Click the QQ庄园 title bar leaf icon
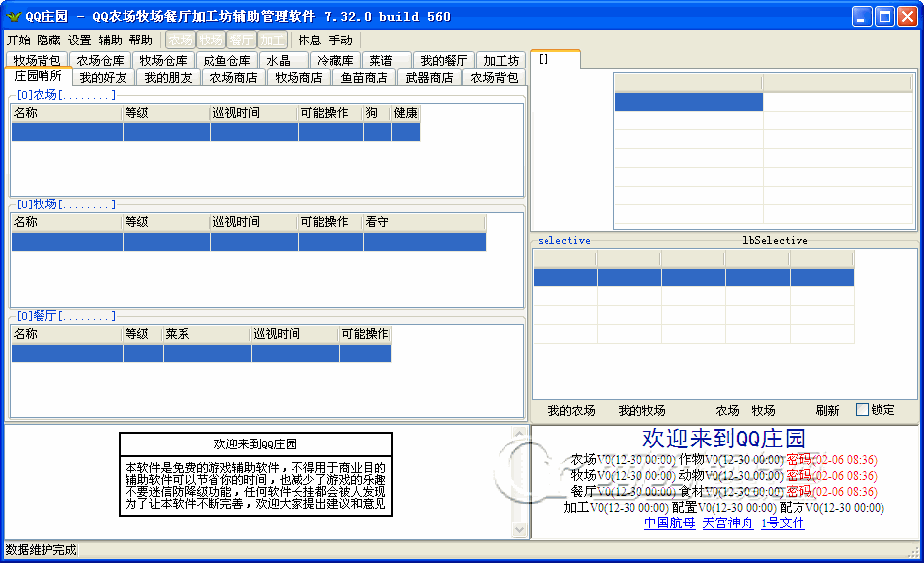This screenshot has height=563, width=924. (x=14, y=16)
